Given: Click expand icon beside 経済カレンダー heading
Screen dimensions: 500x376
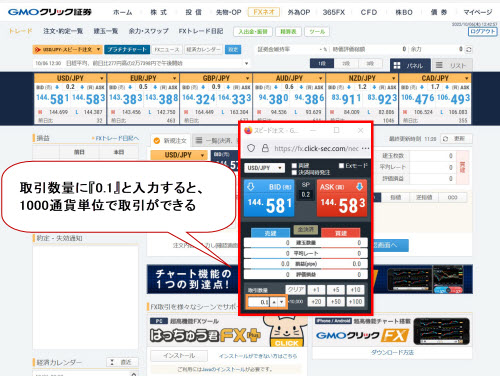Looking at the screenshot, I should tap(112, 362).
